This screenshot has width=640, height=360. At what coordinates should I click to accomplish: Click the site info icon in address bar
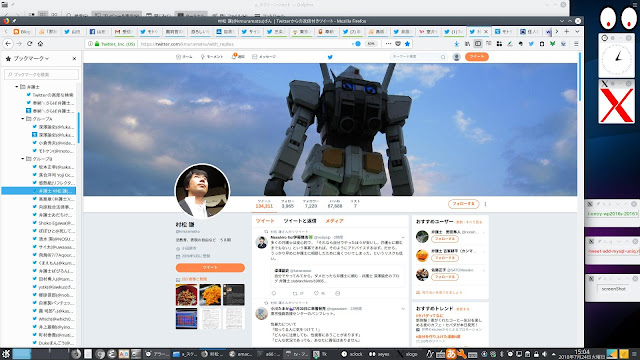tap(91, 44)
